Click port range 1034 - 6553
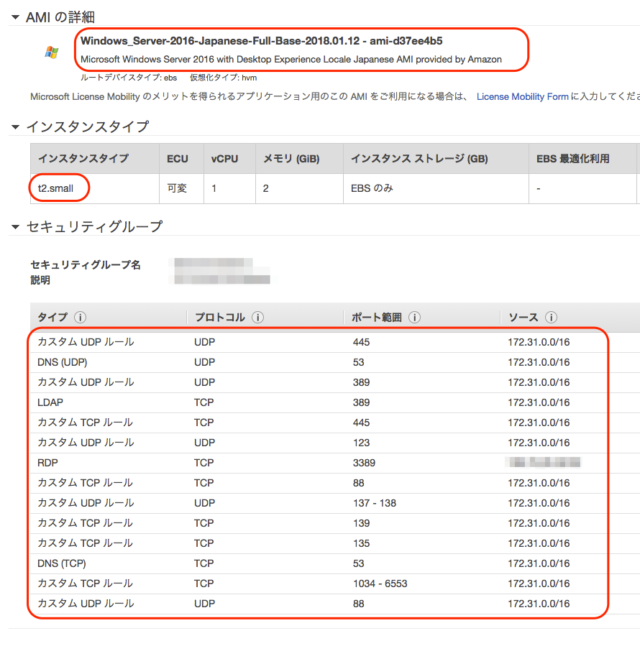 (x=380, y=584)
